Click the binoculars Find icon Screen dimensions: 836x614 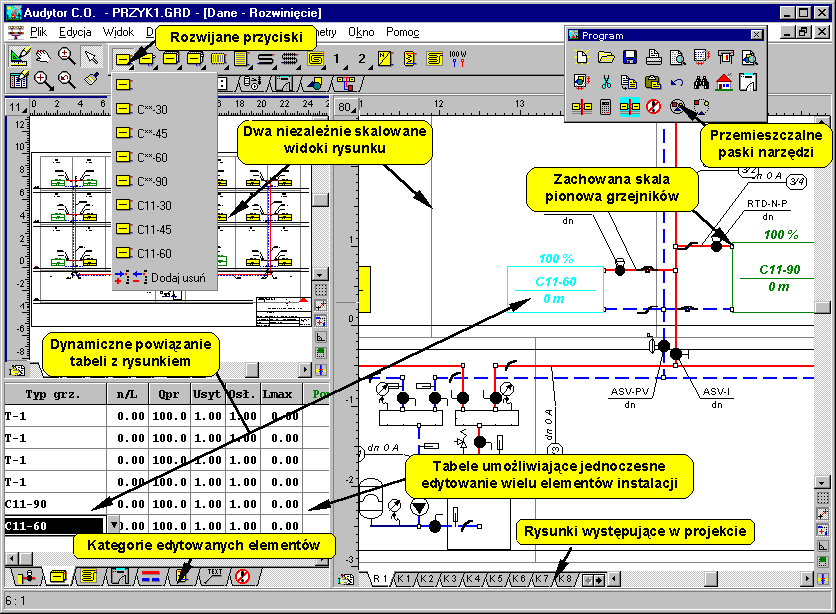click(701, 82)
